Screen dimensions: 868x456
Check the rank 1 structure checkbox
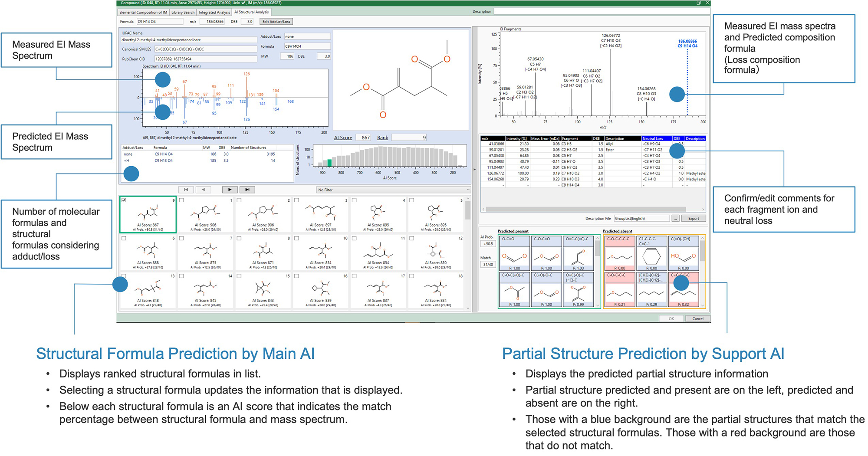point(182,200)
